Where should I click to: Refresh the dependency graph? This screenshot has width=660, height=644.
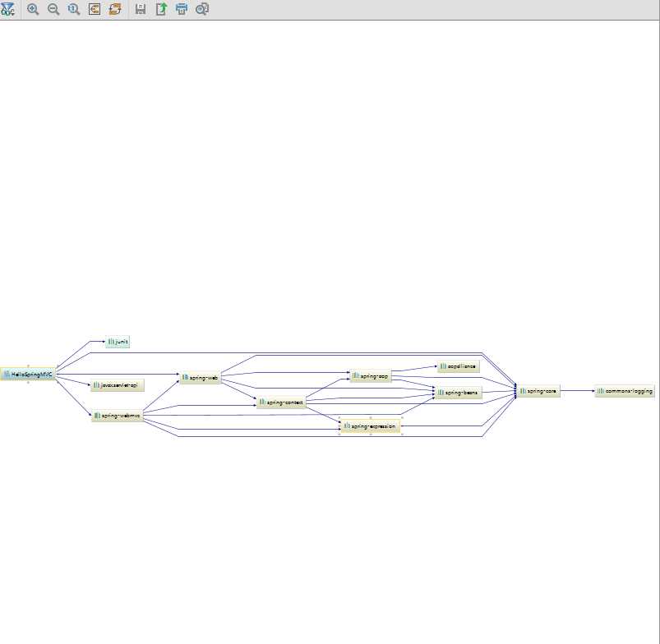115,9
